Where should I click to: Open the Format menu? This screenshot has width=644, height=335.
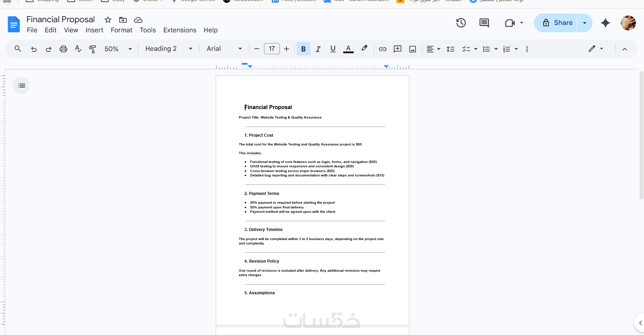pyautogui.click(x=122, y=30)
